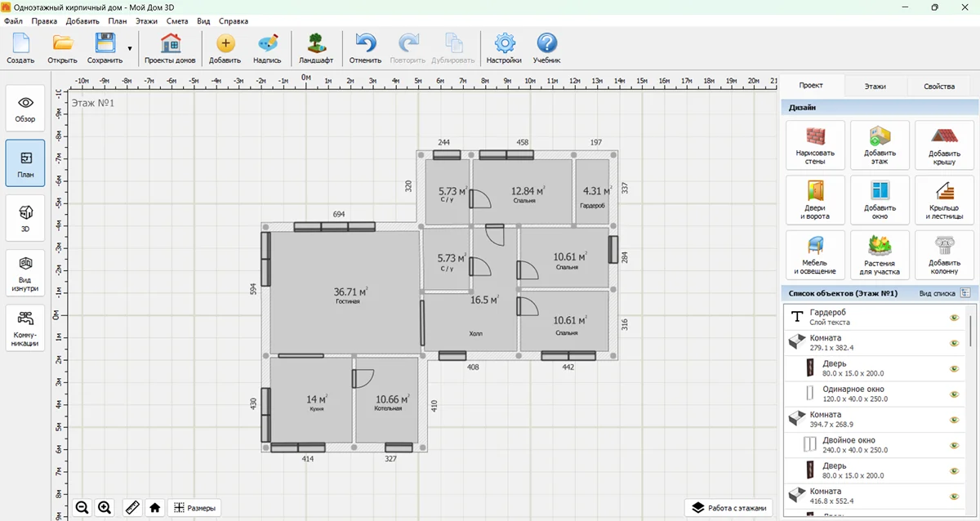Select the Кухня room label on plan

coord(317,408)
